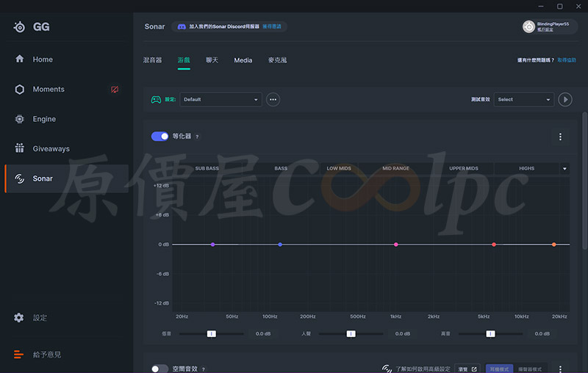
Task: Select the purple sub bass EQ point
Action: (212, 245)
